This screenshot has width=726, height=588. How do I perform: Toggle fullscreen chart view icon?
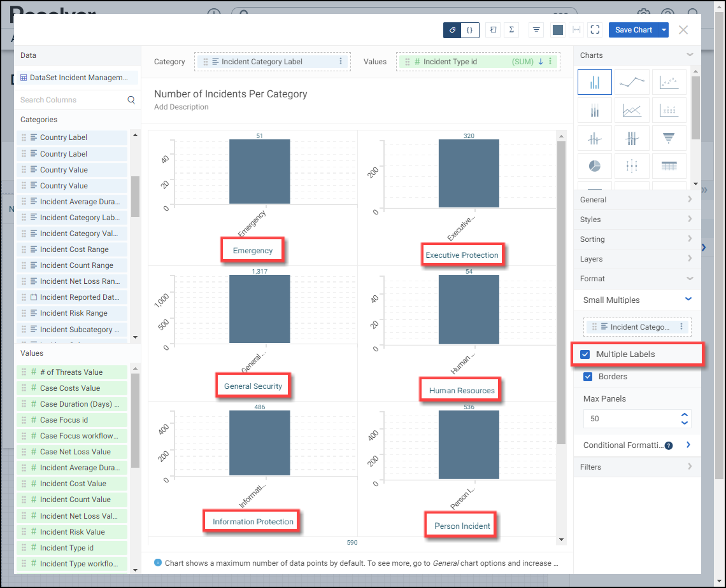tap(595, 30)
